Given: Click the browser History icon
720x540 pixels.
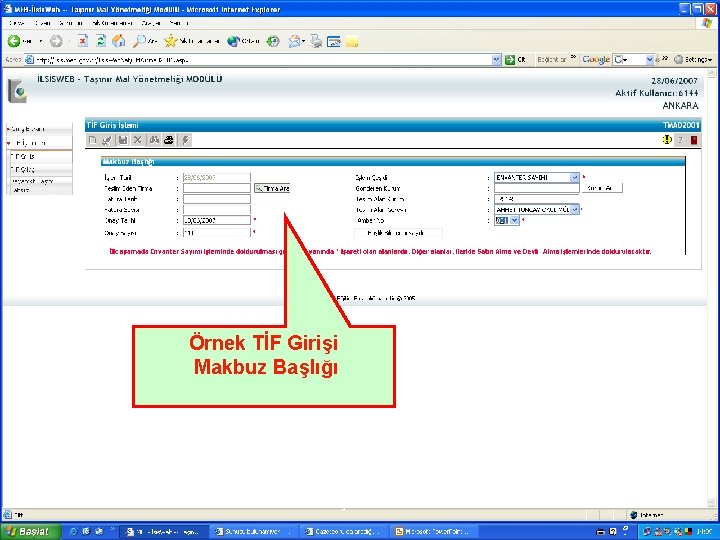Looking at the screenshot, I should point(273,41).
